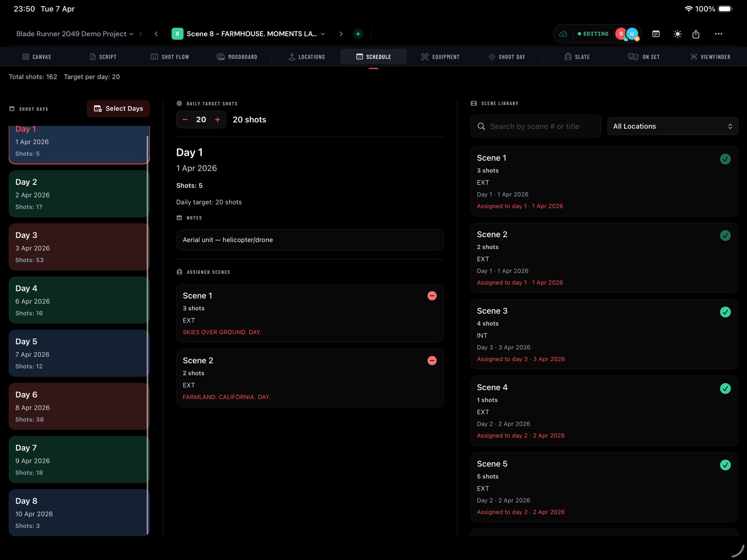Toggle light mode with the sun icon
Screen dimensions: 747x560
[677, 34]
